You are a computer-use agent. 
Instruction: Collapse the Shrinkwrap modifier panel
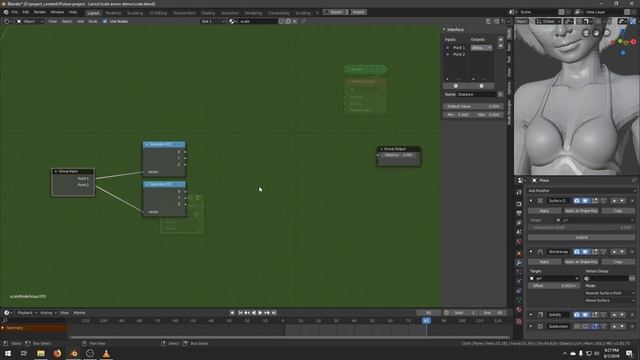coord(531,252)
